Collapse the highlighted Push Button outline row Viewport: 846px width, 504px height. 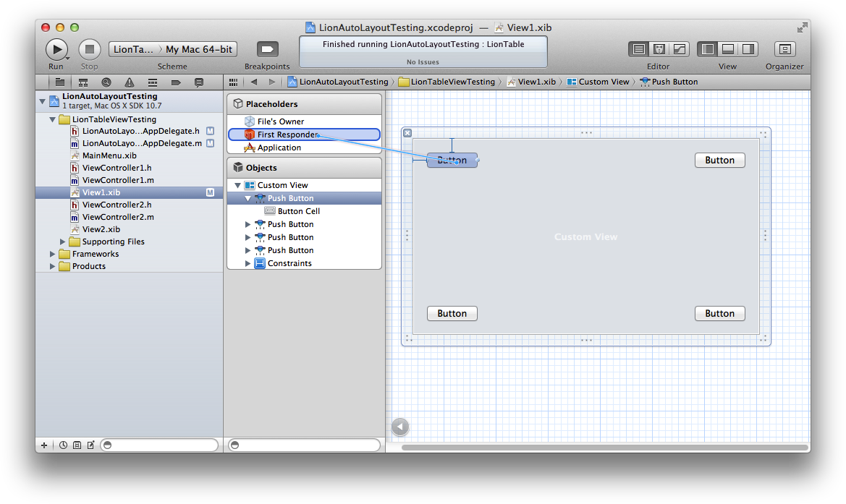tap(248, 198)
